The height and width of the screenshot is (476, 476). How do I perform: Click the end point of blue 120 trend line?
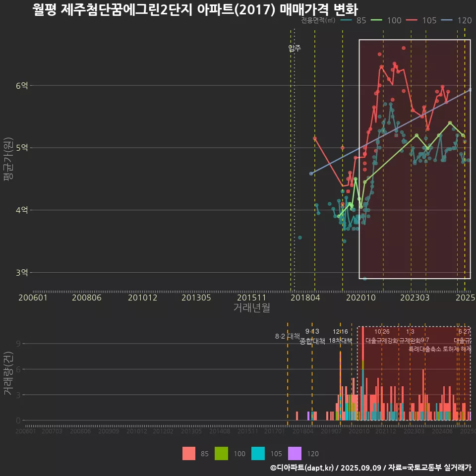pos(470,90)
